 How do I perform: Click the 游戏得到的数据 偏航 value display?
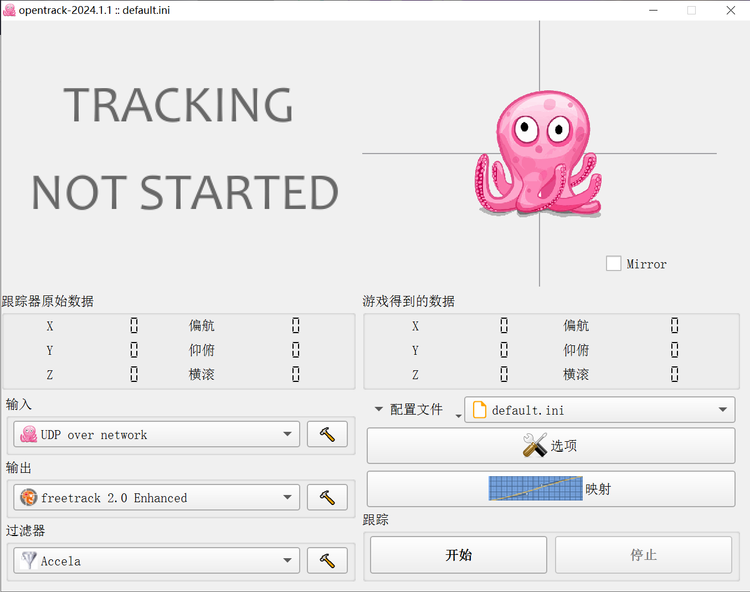click(674, 326)
